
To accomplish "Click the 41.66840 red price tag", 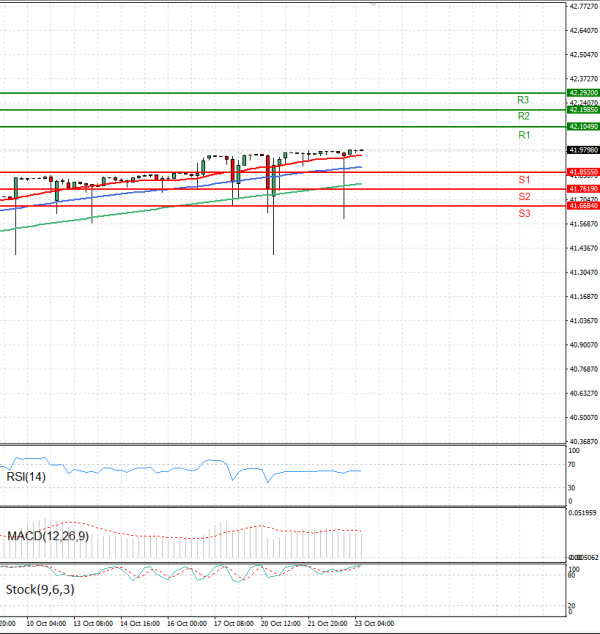I will coord(583,206).
